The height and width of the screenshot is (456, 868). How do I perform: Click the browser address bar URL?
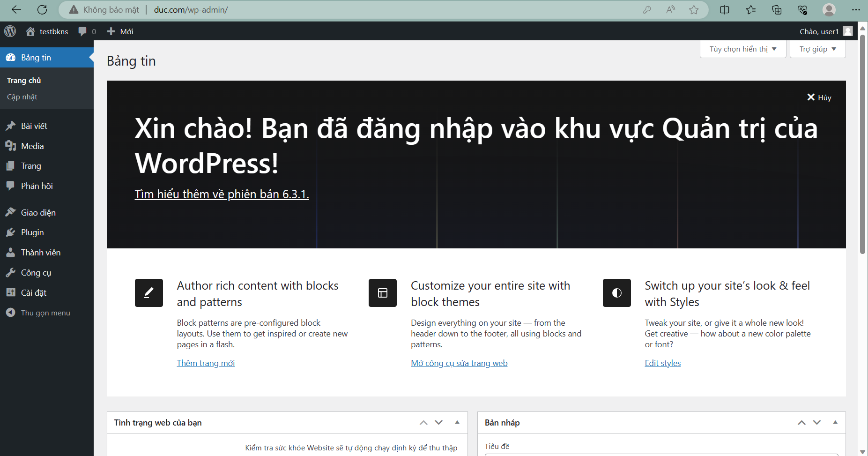(x=191, y=10)
